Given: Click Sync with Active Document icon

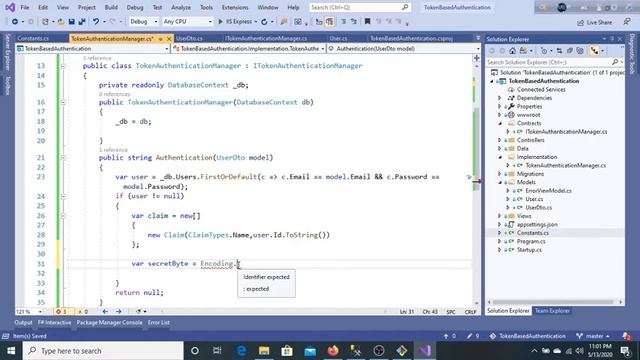Looking at the screenshot, I should click(559, 51).
